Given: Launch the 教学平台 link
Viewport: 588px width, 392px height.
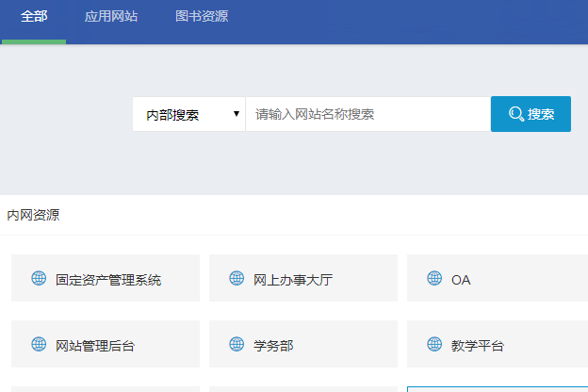Looking at the screenshot, I should [478, 346].
